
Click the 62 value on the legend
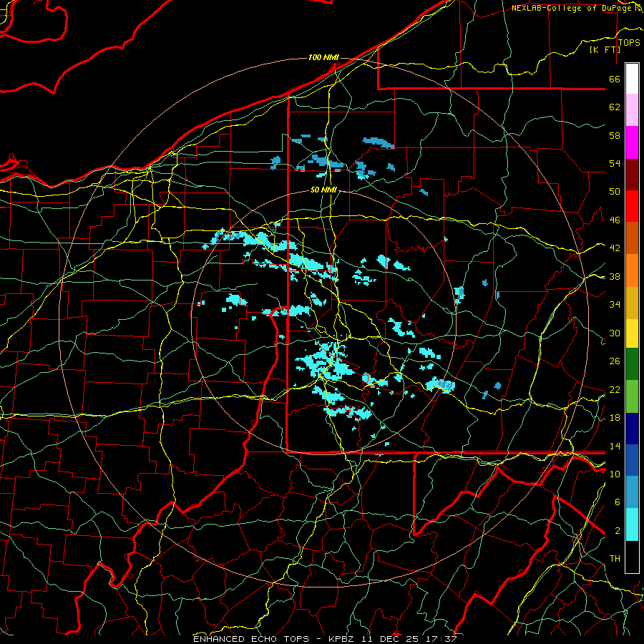pyautogui.click(x=615, y=107)
